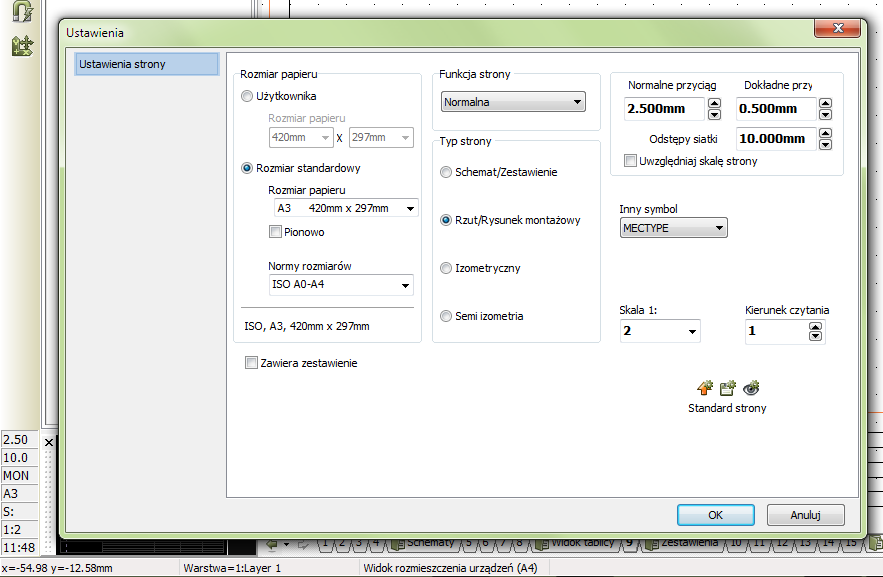This screenshot has height=577, width=883.
Task: Open the disabled 420mm width dropdown
Action: pos(325,137)
